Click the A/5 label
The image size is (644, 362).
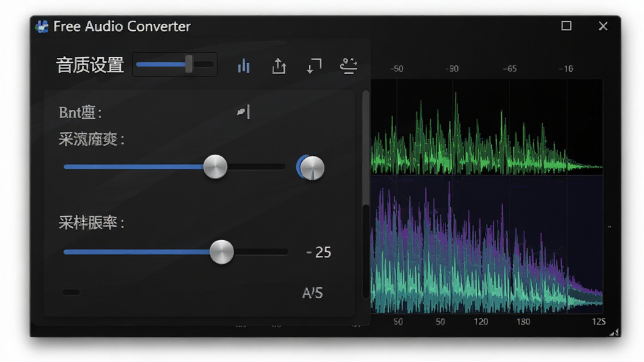[313, 293]
